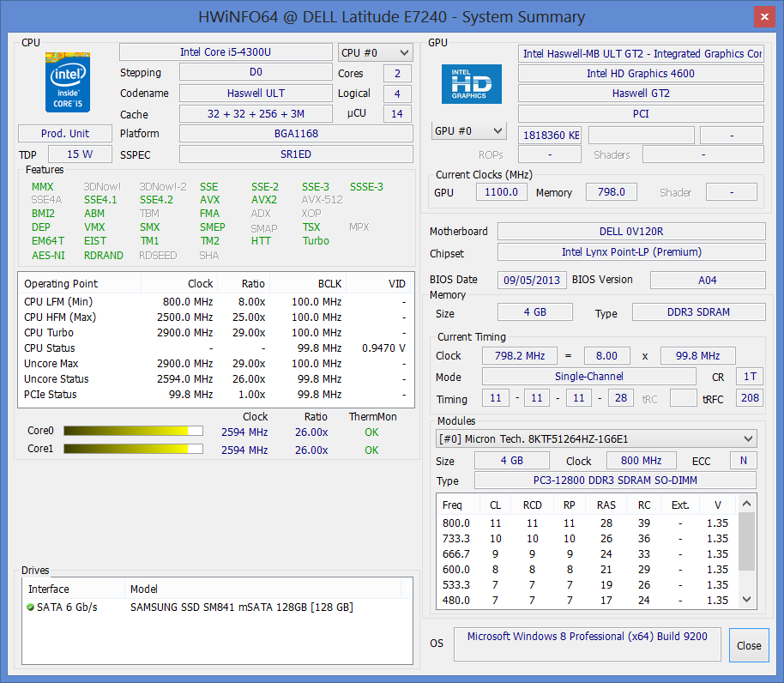This screenshot has width=784, height=683.
Task: Click the OS field Microsoft Windows 8 Professional
Action: pyautogui.click(x=588, y=644)
